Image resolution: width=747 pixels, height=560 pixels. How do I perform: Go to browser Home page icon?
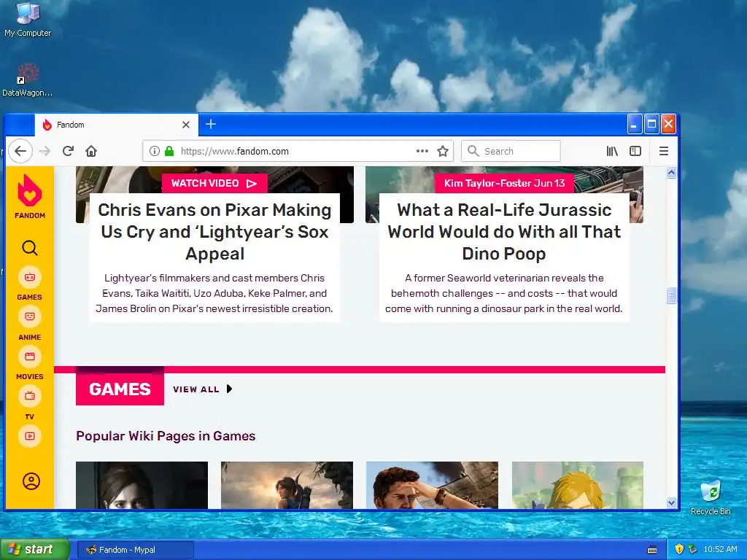click(91, 151)
